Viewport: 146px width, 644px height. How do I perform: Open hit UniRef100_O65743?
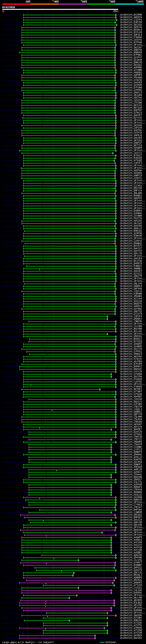coord(131,27)
